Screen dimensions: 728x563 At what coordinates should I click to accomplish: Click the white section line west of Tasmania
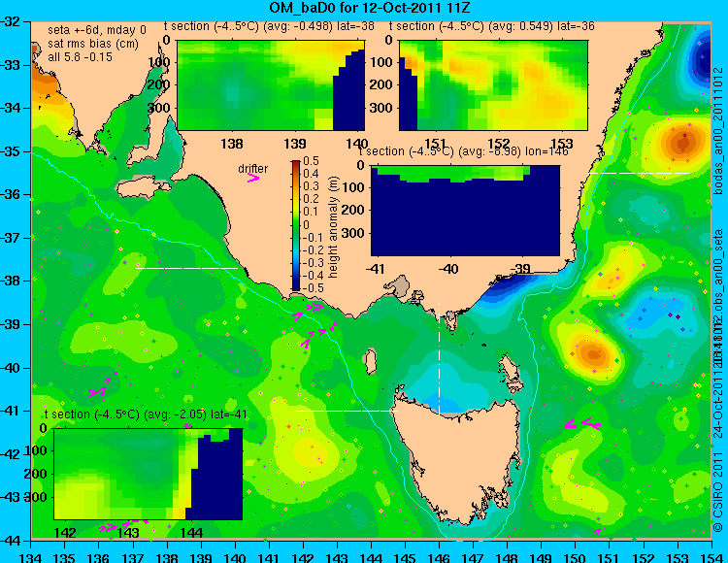pos(347,411)
